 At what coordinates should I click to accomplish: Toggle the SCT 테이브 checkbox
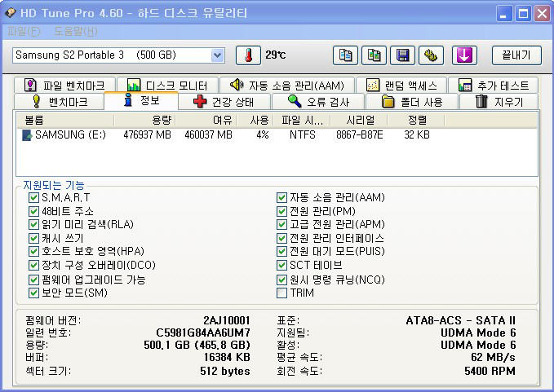(281, 266)
